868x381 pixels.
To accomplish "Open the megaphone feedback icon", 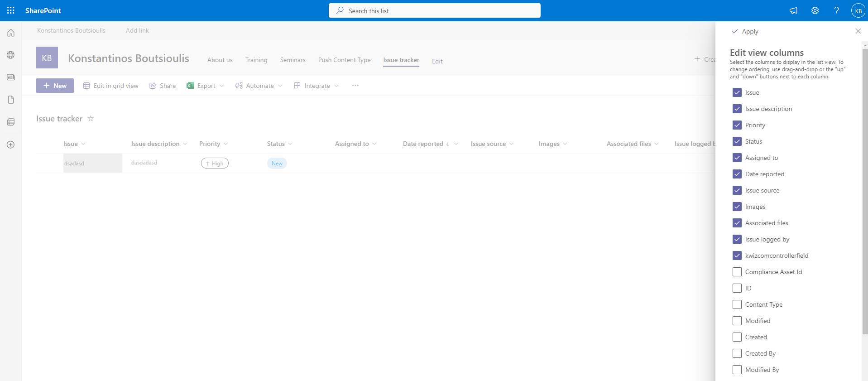I will (x=793, y=10).
